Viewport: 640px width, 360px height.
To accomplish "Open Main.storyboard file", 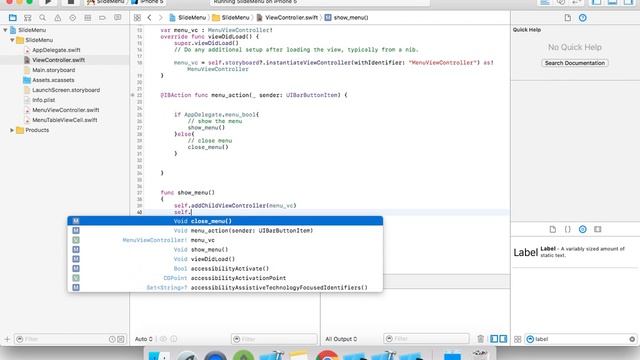I will point(53,70).
